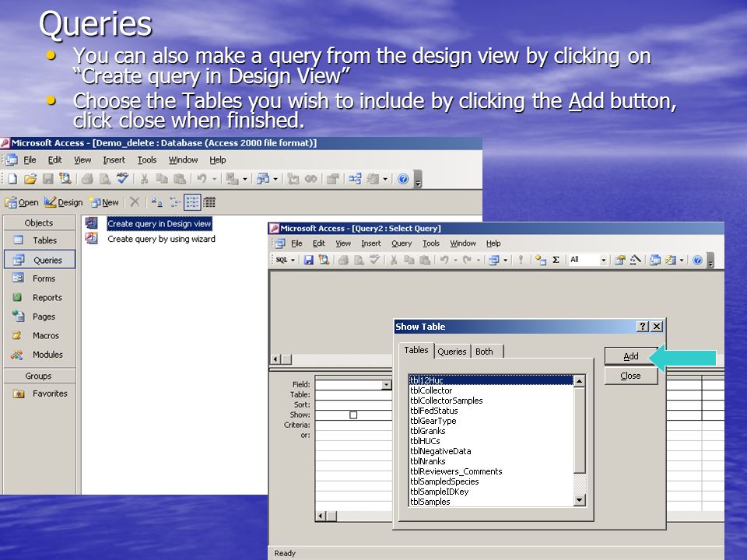Image resolution: width=747 pixels, height=560 pixels.
Task: Click the Open button in database object toolbar
Action: (22, 202)
